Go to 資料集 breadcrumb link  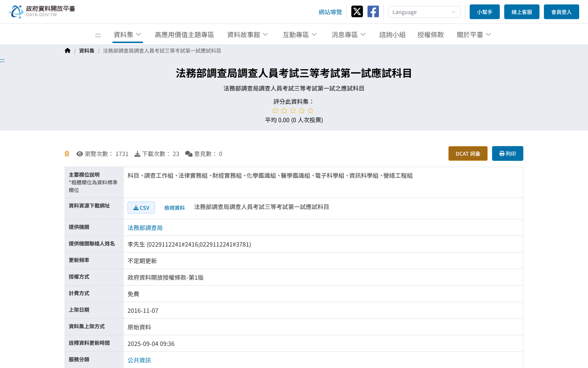(87, 51)
